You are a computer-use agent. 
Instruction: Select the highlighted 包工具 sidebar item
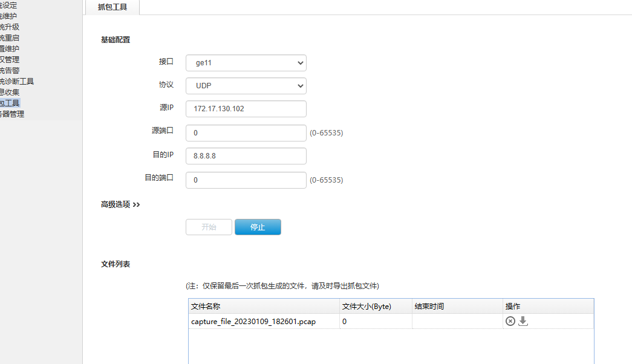pyautogui.click(x=10, y=103)
